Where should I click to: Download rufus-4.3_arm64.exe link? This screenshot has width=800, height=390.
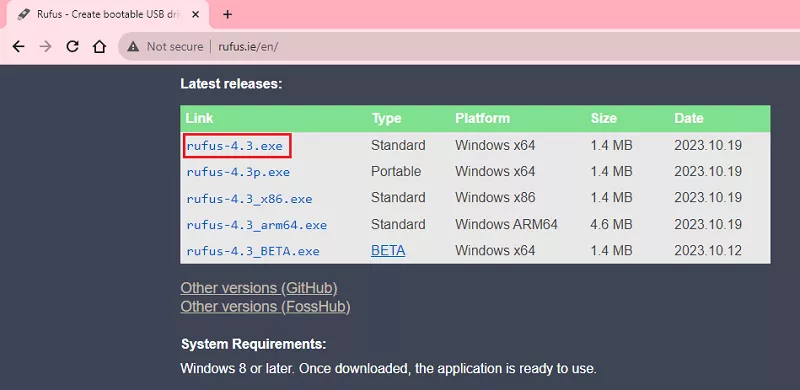click(x=257, y=225)
